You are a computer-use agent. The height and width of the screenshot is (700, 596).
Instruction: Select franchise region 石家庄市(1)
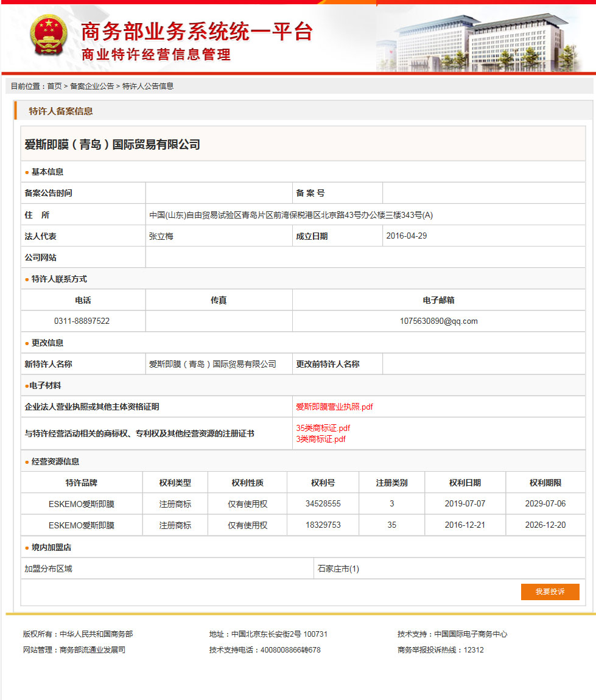pyautogui.click(x=338, y=569)
